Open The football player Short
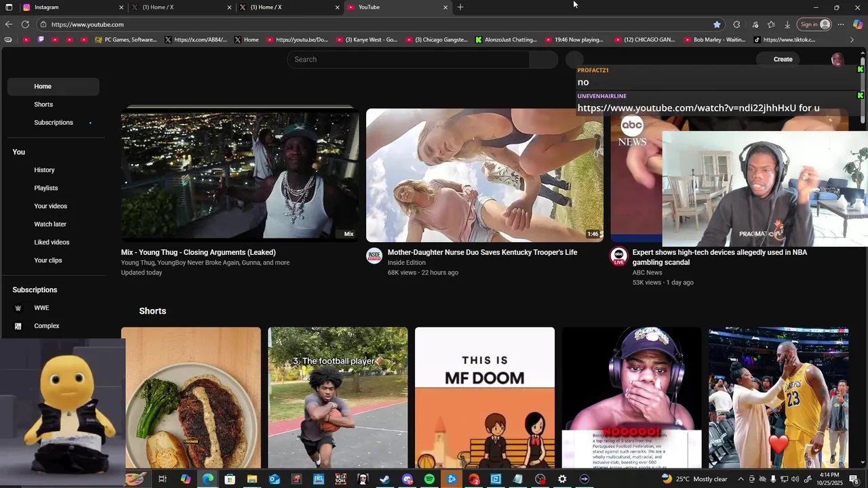 click(x=338, y=398)
